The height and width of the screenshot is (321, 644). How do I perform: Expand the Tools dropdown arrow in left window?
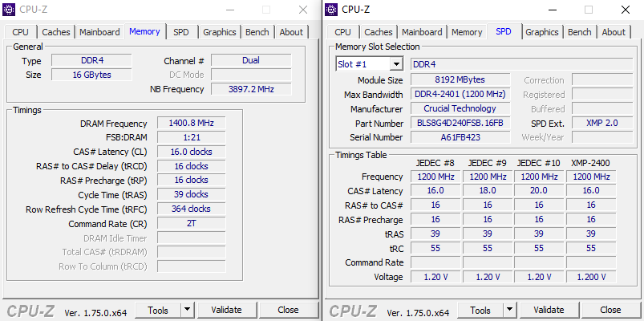pyautogui.click(x=187, y=310)
